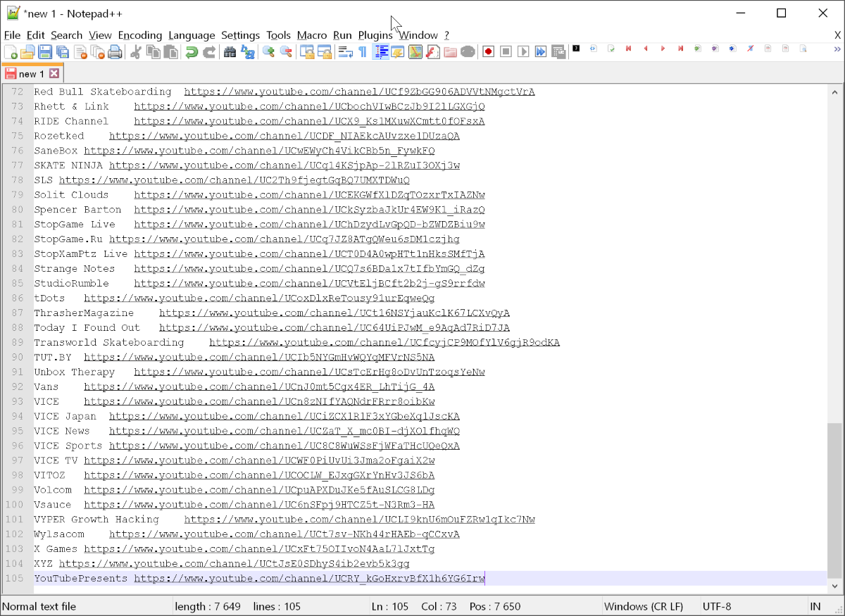The image size is (845, 616).
Task: Open the Macro menu
Action: pos(312,35)
